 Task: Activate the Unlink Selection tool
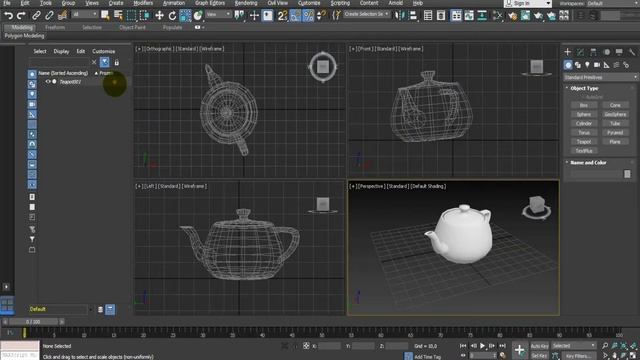[49, 16]
